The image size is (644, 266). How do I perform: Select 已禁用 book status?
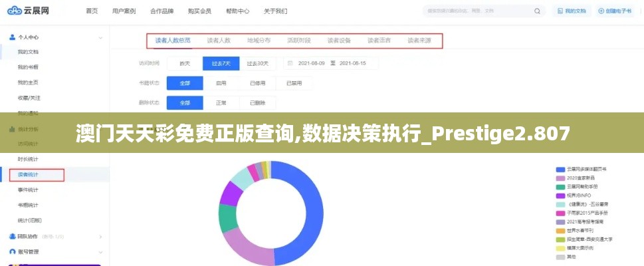click(x=294, y=83)
